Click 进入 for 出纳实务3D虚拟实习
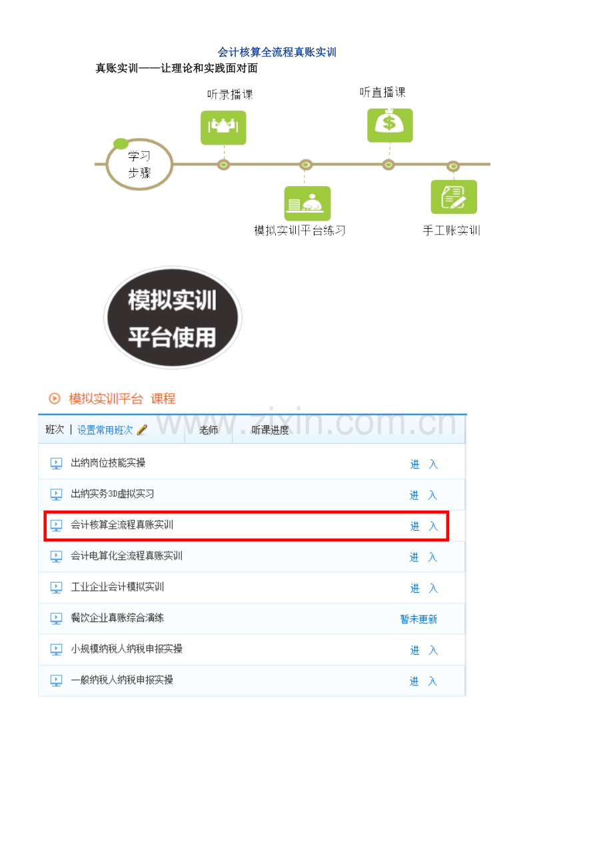Image resolution: width=613 pixels, height=868 pixels. (424, 495)
